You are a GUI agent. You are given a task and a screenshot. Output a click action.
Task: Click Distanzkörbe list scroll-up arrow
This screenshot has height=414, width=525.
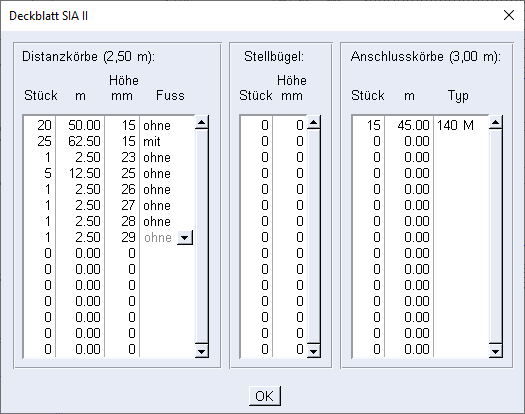pyautogui.click(x=202, y=122)
